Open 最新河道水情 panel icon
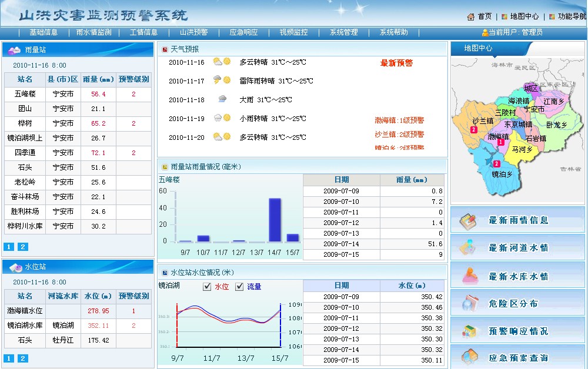This screenshot has height=369, width=588. (x=469, y=247)
